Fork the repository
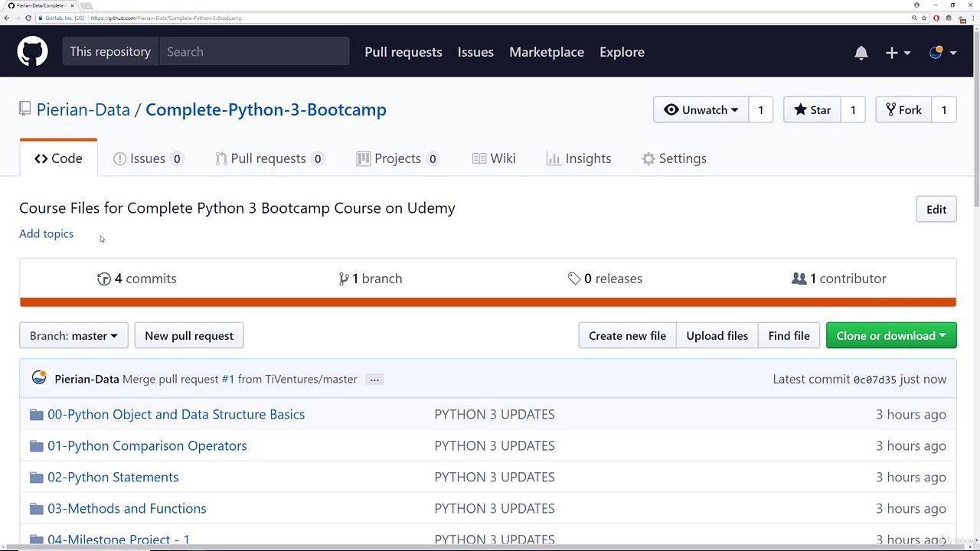The height and width of the screenshot is (551, 980). [903, 109]
